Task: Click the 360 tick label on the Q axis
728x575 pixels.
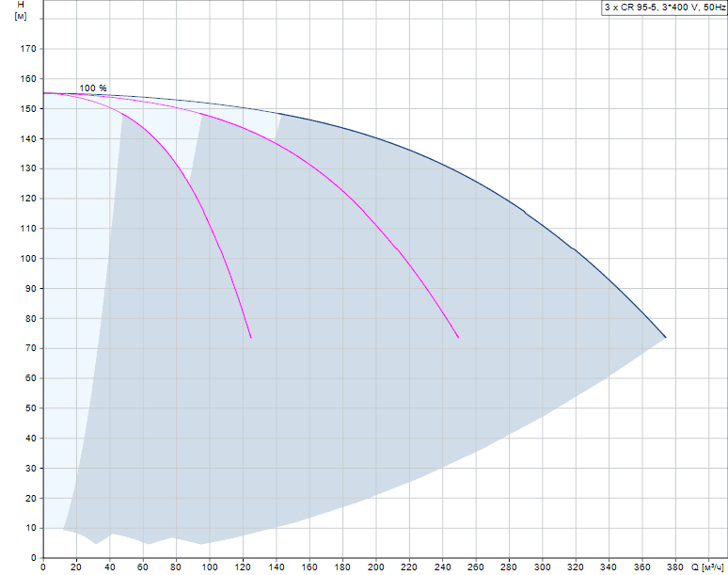Action: (642, 567)
